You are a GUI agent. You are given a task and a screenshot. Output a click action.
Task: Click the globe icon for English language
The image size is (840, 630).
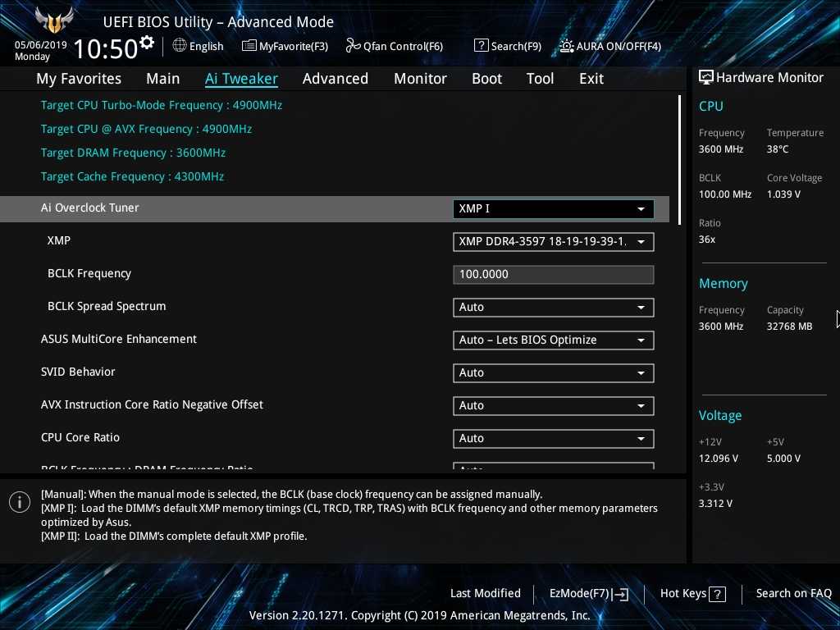tap(180, 46)
